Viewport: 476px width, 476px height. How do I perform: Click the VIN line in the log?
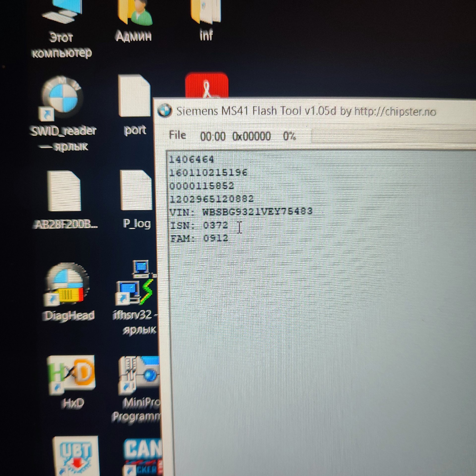click(x=241, y=212)
